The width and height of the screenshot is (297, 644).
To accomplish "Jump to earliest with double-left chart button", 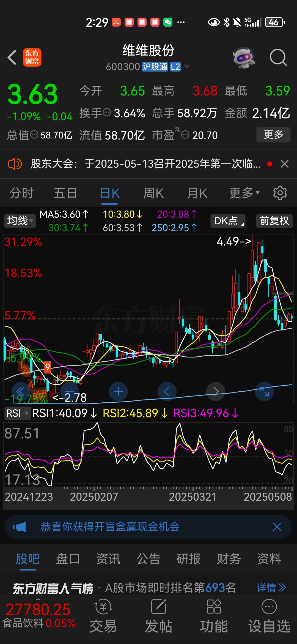I will 21,391.
